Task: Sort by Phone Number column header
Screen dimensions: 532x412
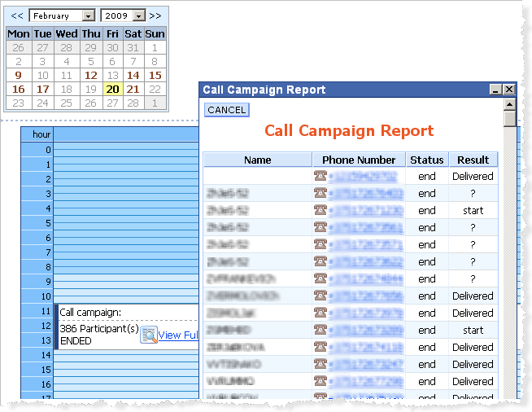Action: pos(359,160)
